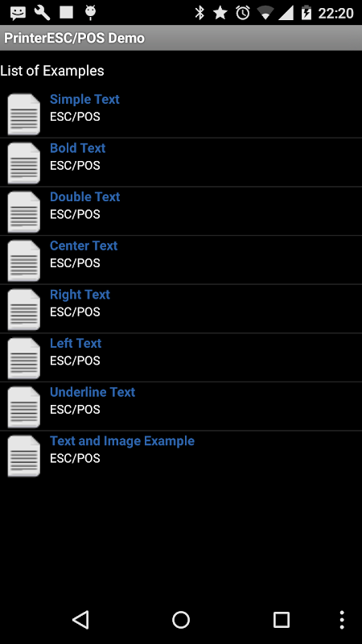Tap the Bluetooth status bar icon
Screen dimensions: 362x644
coord(200,13)
